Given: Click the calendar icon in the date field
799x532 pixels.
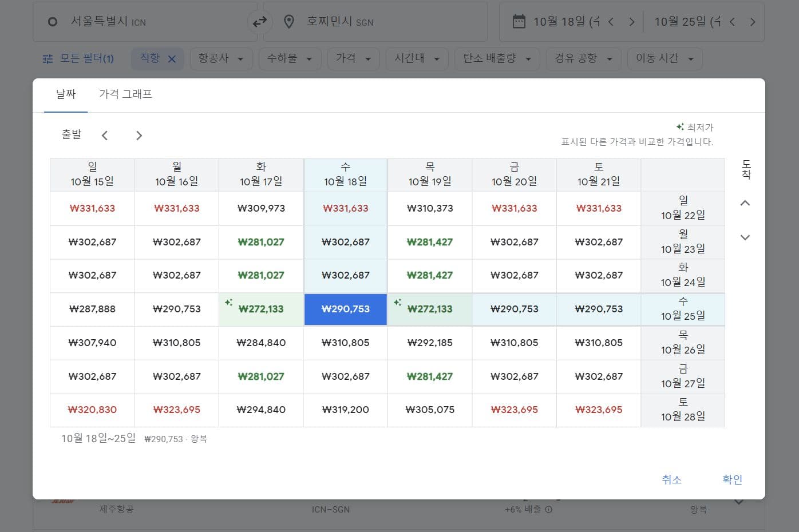Looking at the screenshot, I should click(519, 21).
